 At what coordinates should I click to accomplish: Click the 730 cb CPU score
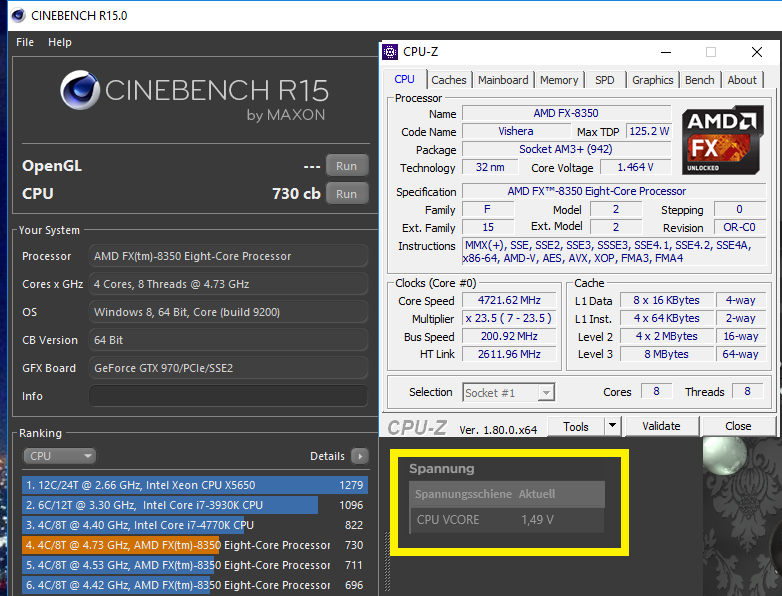pyautogui.click(x=296, y=194)
